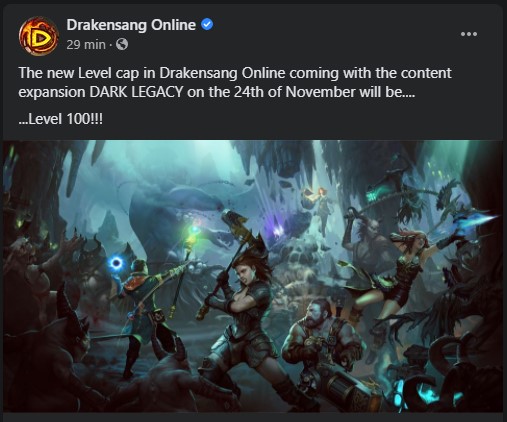Open the three-dot post options menu

click(x=469, y=34)
